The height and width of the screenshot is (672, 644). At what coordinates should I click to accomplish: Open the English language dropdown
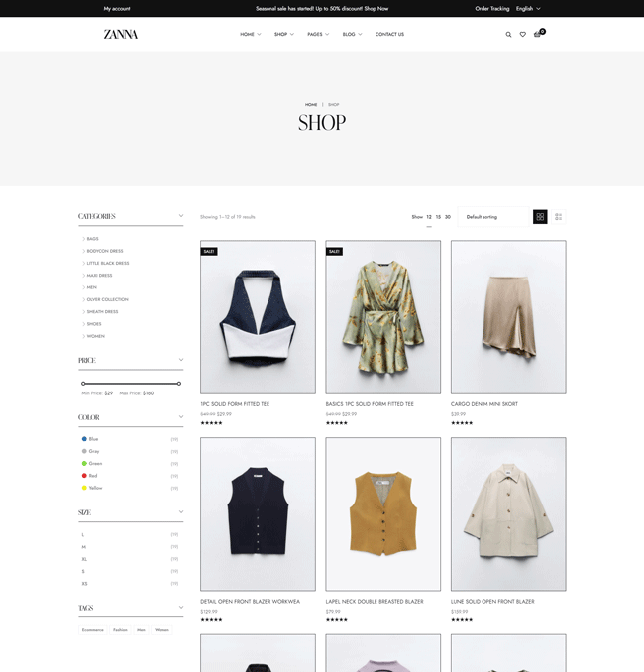click(528, 9)
